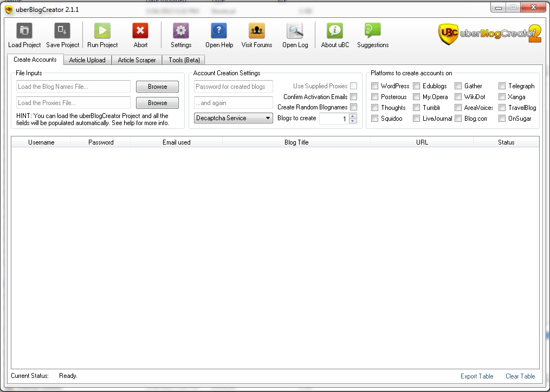The image size is (550, 392).
Task: Check the My.Opera platform checkbox
Action: (x=416, y=97)
